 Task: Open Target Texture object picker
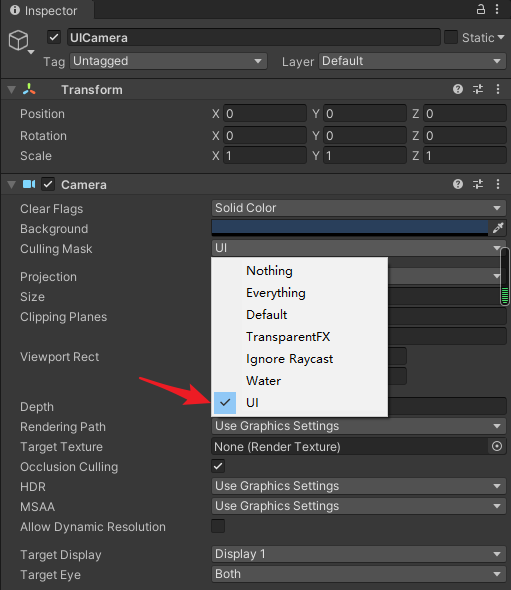pos(497,446)
